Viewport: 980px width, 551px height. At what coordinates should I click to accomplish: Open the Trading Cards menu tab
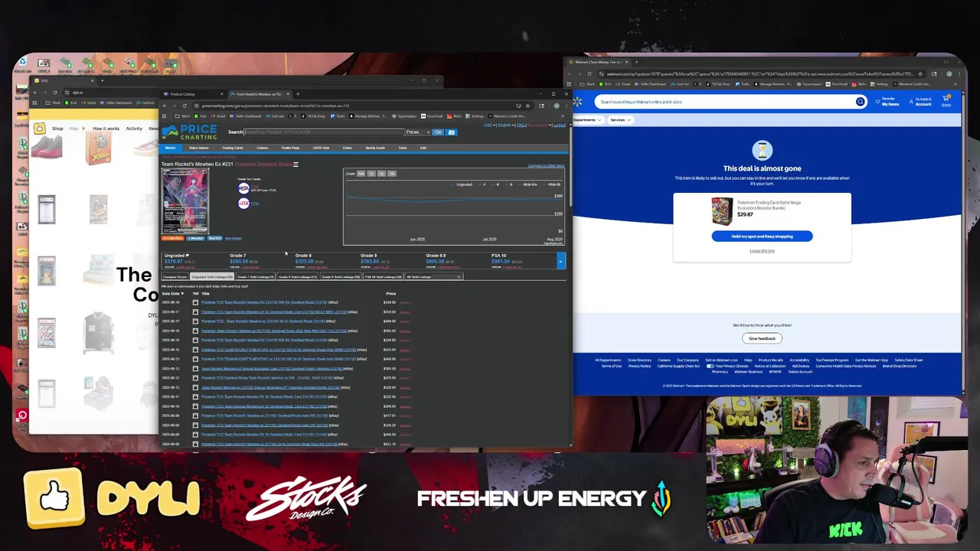click(233, 148)
